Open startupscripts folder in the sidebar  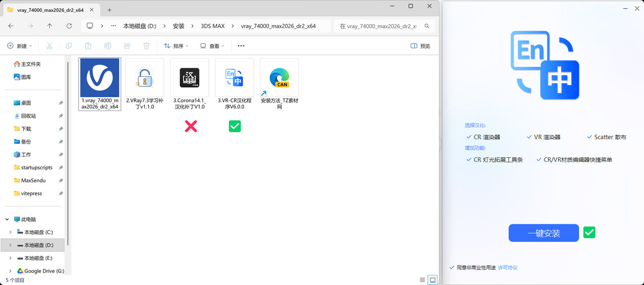pyautogui.click(x=33, y=167)
